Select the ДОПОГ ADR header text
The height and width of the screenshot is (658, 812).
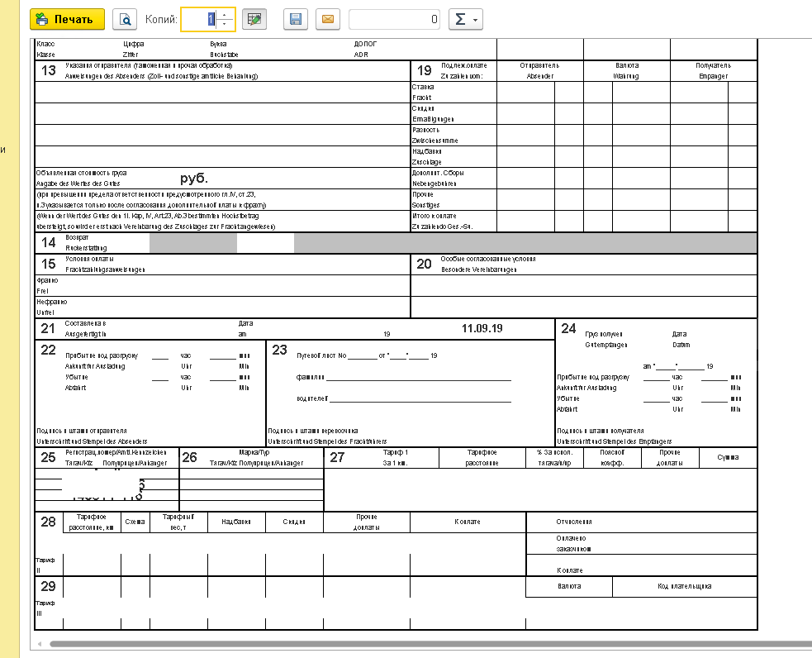tap(365, 50)
